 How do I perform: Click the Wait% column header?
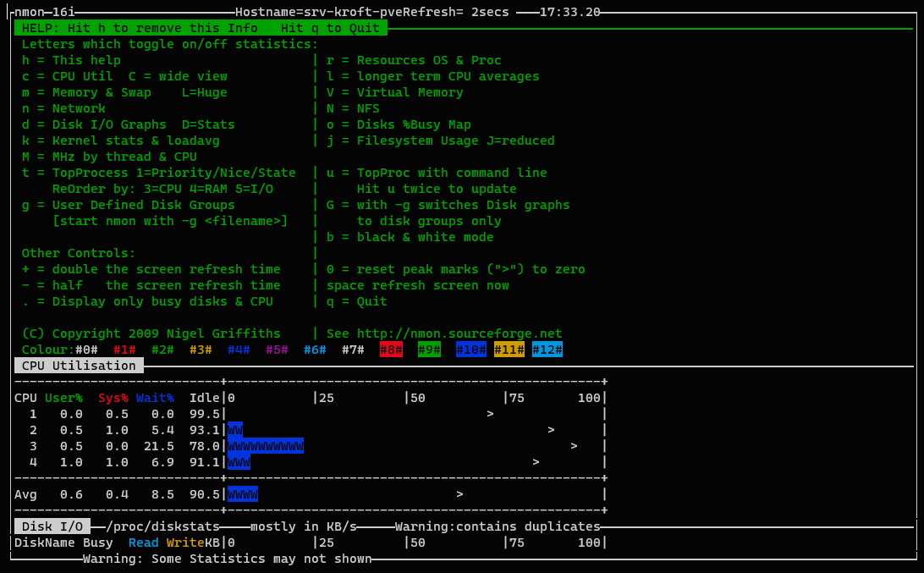pyautogui.click(x=155, y=398)
